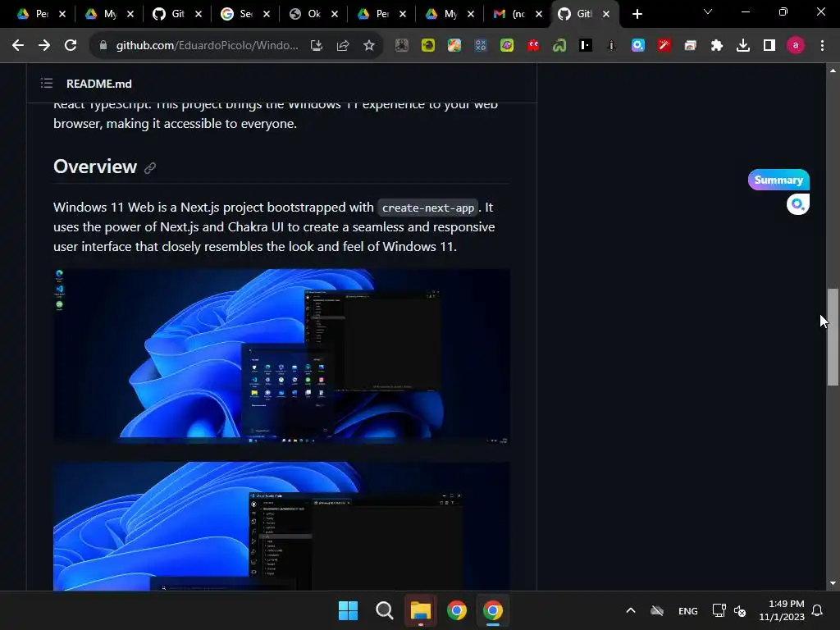840x630 pixels.
Task: Click the Summary button
Action: (778, 180)
